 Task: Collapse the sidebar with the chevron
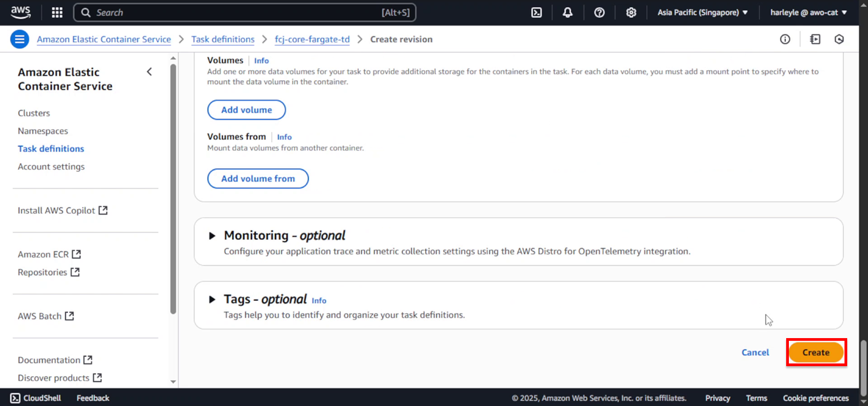[149, 72]
